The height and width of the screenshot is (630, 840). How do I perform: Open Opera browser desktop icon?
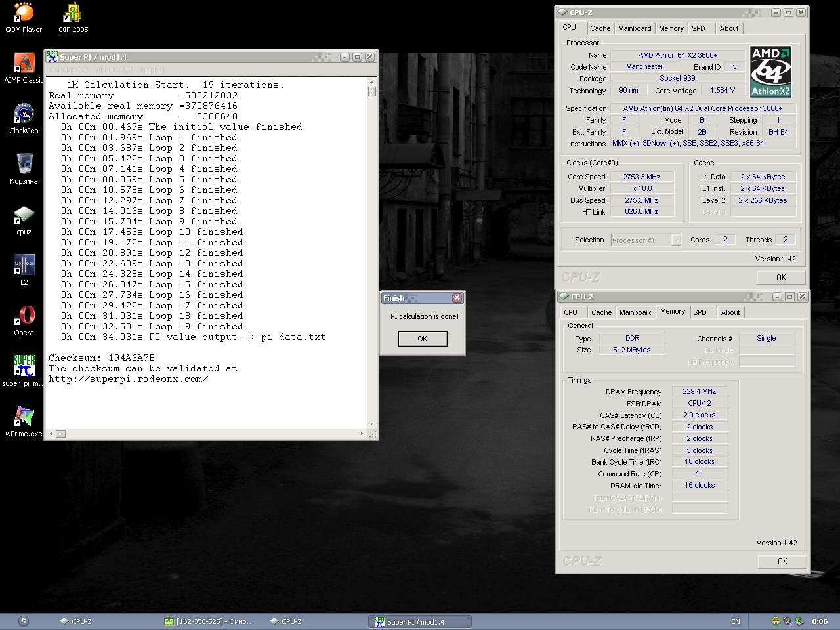pos(24,321)
